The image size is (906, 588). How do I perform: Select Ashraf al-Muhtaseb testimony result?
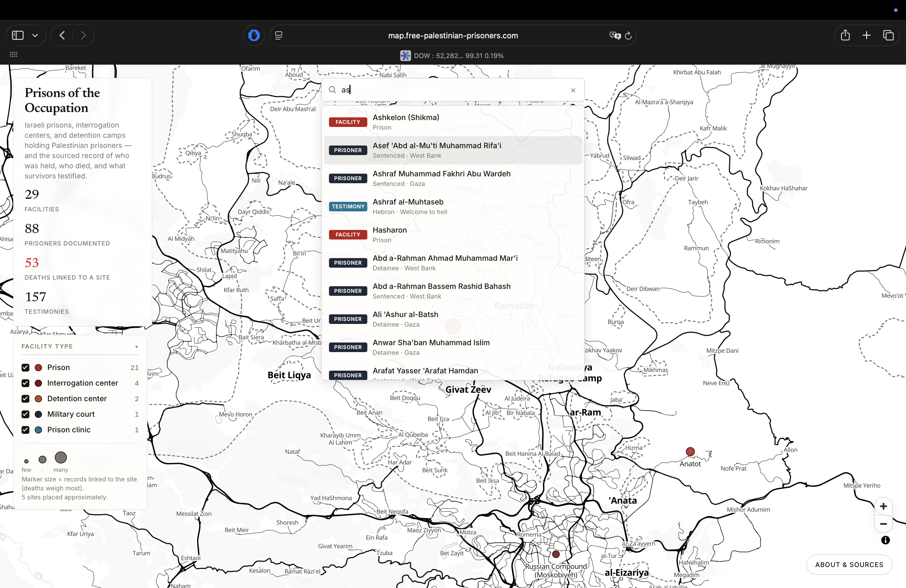pos(453,207)
